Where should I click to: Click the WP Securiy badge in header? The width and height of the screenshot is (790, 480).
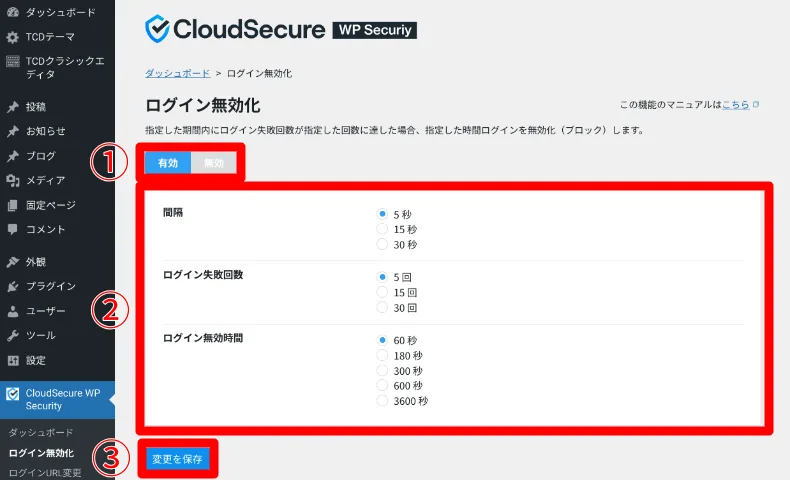pyautogui.click(x=375, y=30)
